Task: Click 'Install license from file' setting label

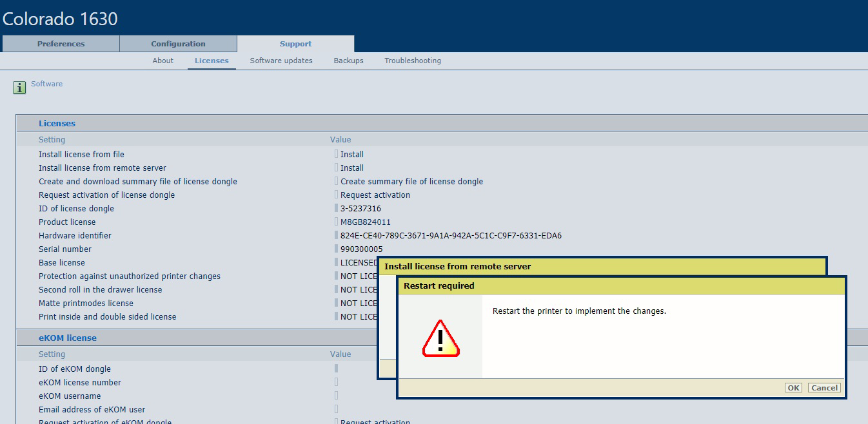Action: tap(81, 154)
